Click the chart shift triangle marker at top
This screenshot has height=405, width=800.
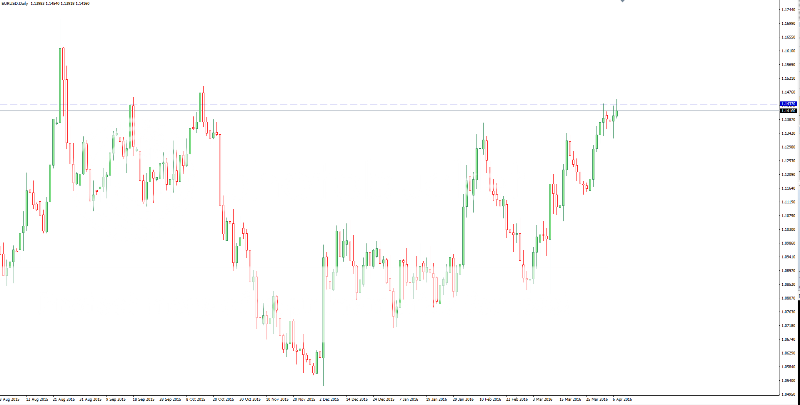tap(622, 1)
